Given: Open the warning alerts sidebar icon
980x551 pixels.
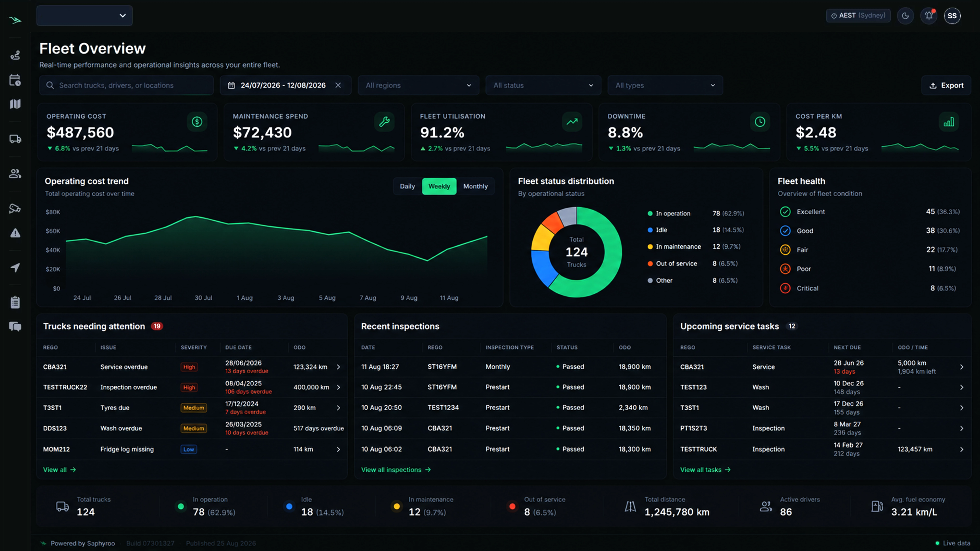Looking at the screenshot, I should (15, 233).
